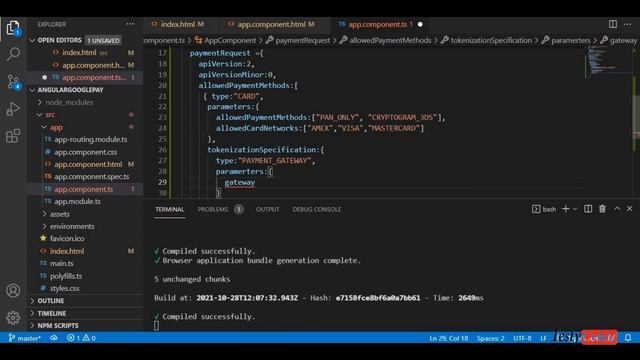Open errors and warnings status indicator
This screenshot has height=360, width=640.
(81, 338)
